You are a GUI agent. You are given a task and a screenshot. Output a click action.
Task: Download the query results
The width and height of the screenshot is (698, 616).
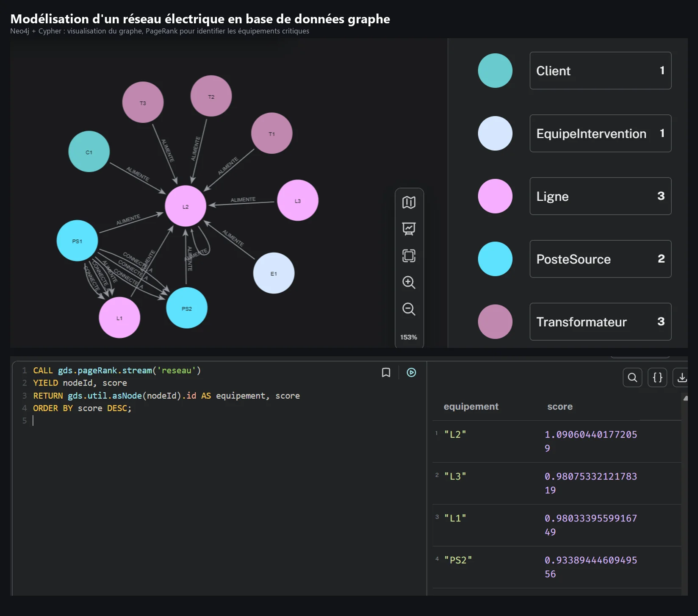click(681, 377)
